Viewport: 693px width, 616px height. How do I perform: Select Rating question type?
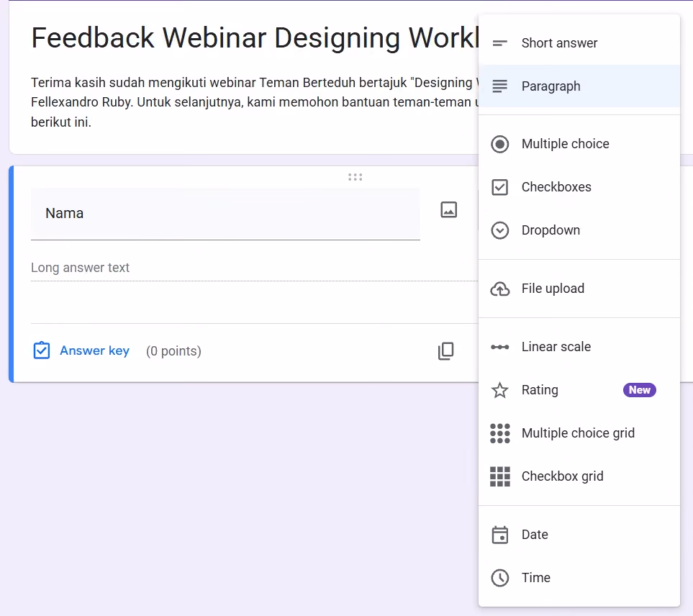point(579,390)
